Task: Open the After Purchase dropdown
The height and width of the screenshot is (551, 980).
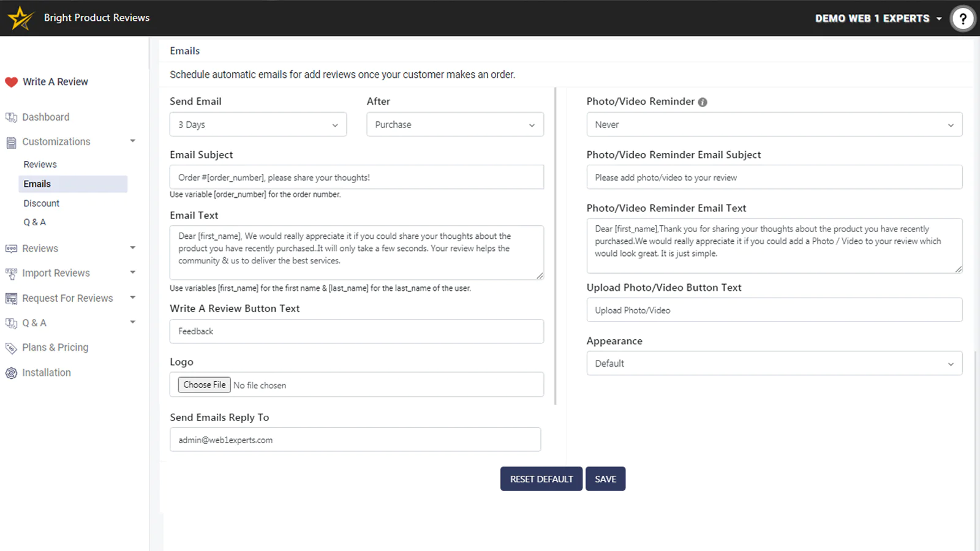Action: coord(454,125)
